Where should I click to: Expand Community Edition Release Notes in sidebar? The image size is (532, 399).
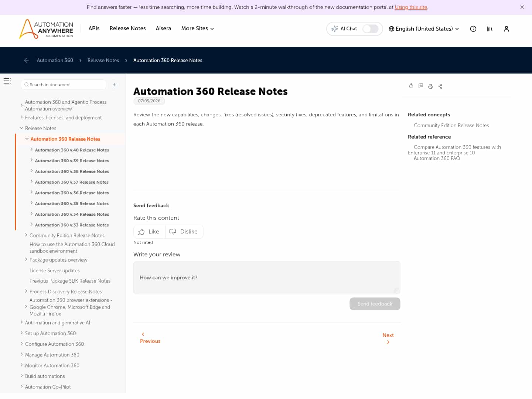pyautogui.click(x=26, y=235)
